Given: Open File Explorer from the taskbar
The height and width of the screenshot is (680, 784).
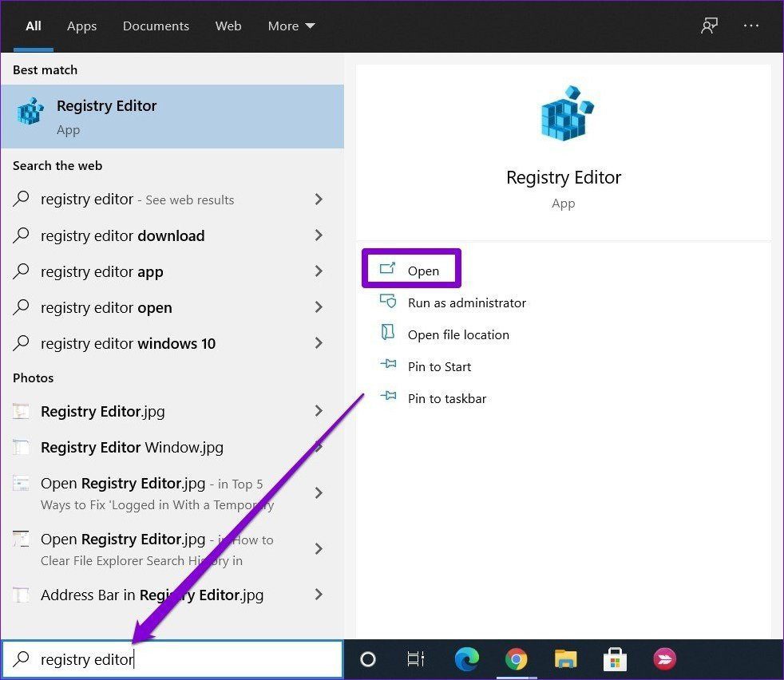Looking at the screenshot, I should coord(565,659).
